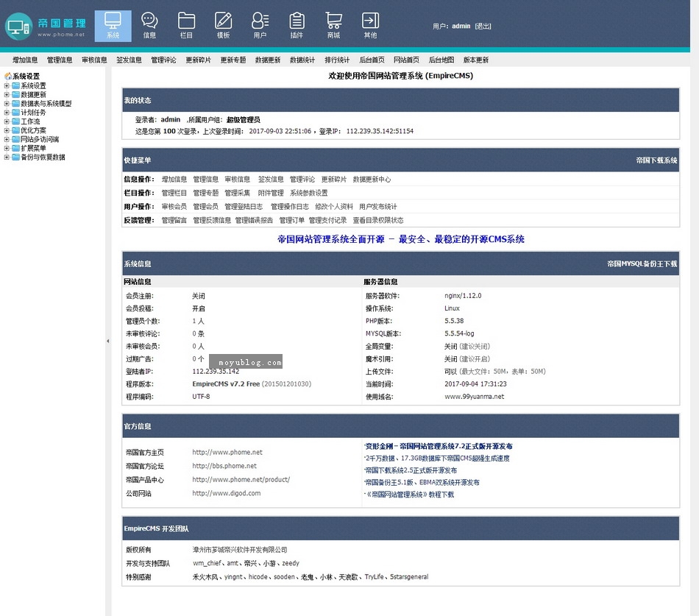Expand the 计划任务 tree node

tap(7, 113)
